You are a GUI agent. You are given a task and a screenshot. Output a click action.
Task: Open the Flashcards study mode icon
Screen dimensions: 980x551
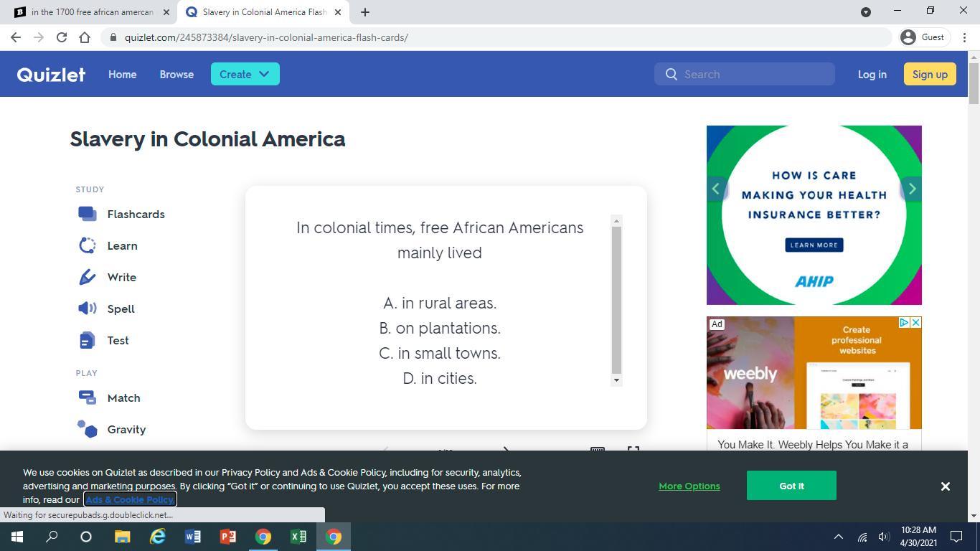pyautogui.click(x=87, y=214)
